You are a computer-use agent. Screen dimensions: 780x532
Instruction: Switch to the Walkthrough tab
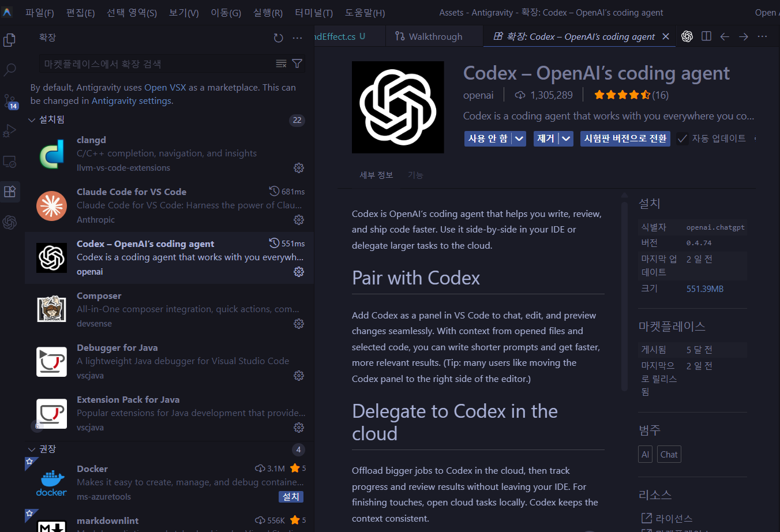pos(434,36)
